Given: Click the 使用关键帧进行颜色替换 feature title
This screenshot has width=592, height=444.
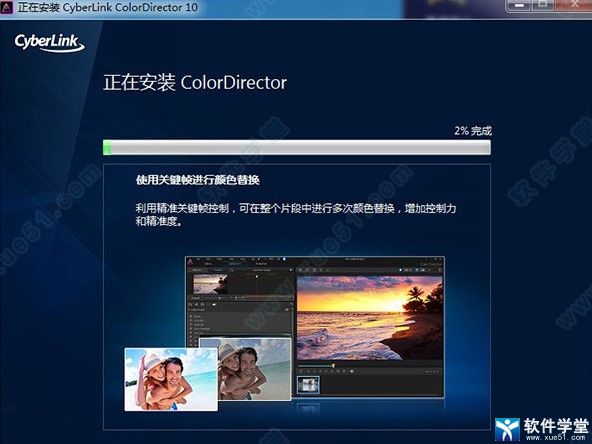Looking at the screenshot, I should (198, 180).
